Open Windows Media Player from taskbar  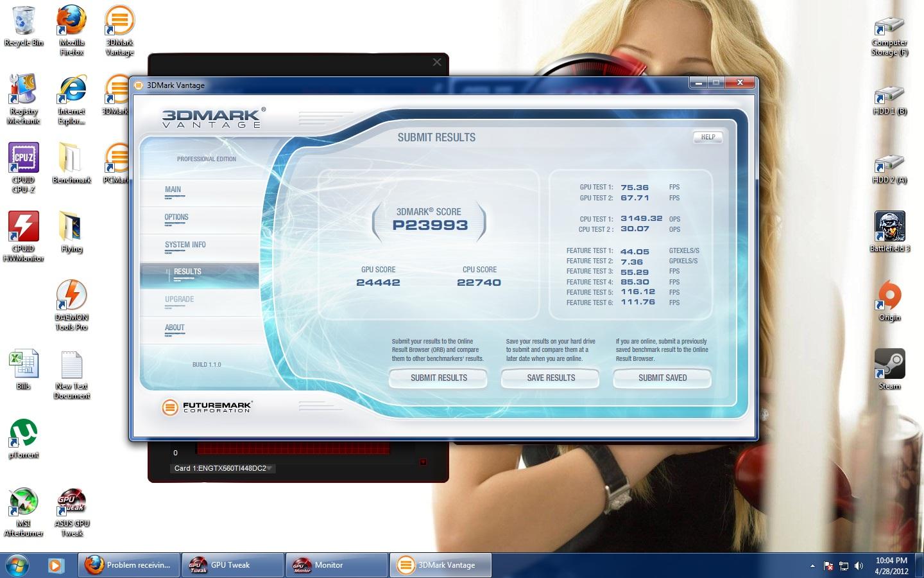[x=56, y=565]
